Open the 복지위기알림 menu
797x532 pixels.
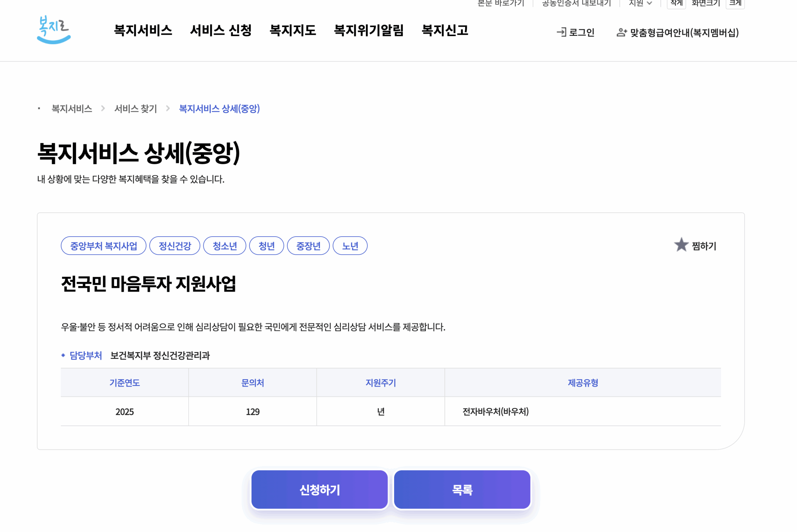tap(369, 31)
